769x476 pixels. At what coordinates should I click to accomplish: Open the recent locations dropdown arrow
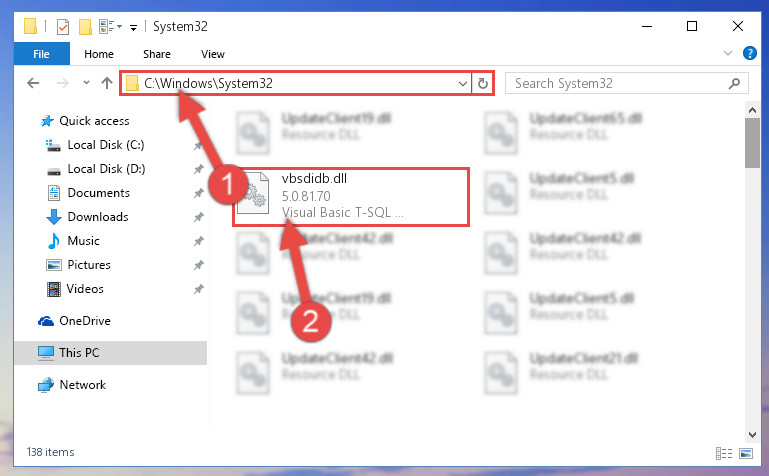(x=86, y=82)
